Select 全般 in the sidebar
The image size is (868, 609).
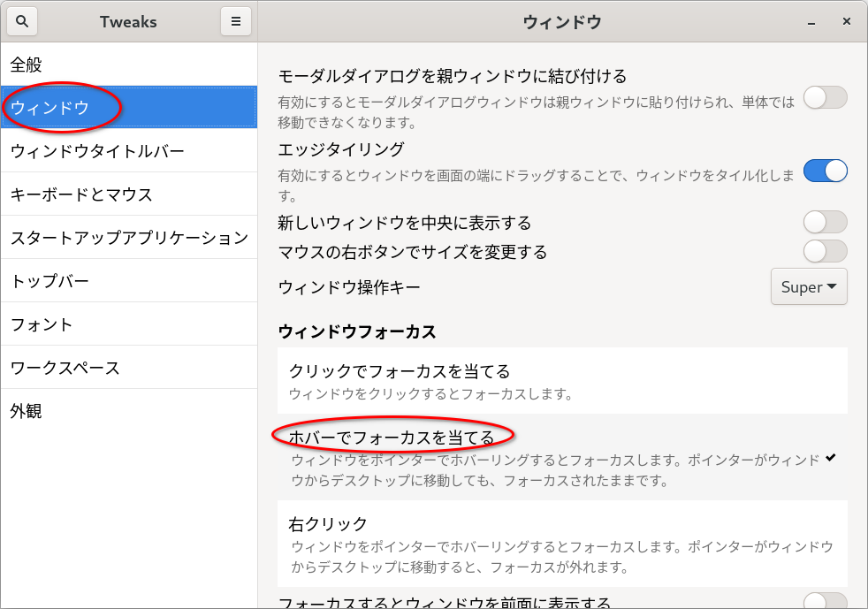[129, 65]
